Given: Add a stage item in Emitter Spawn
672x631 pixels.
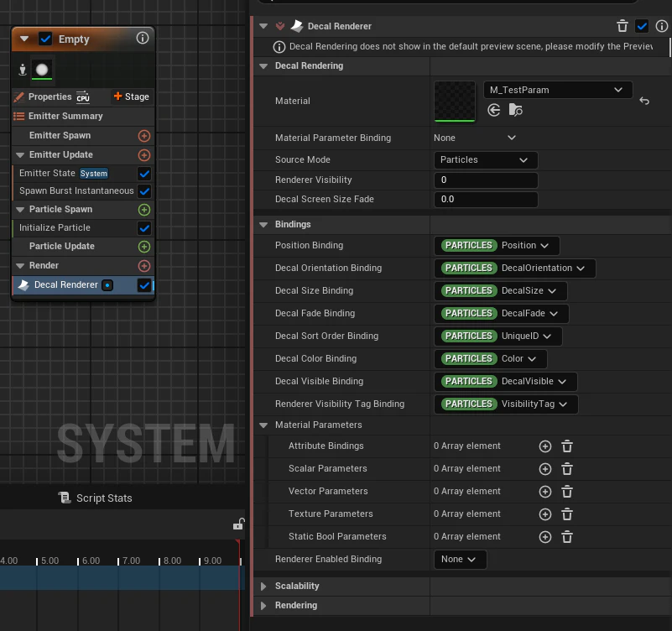Looking at the screenshot, I should (x=144, y=136).
